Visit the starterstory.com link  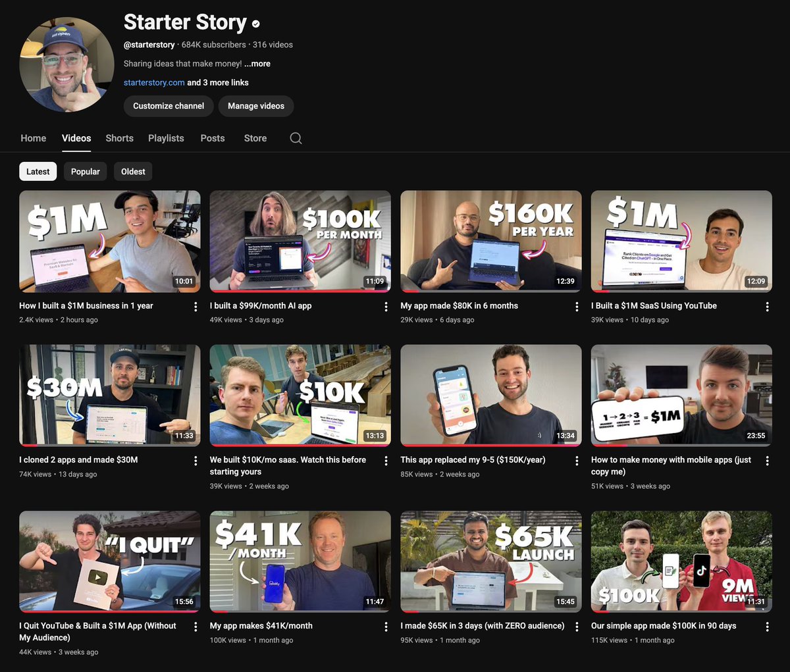[x=154, y=83]
